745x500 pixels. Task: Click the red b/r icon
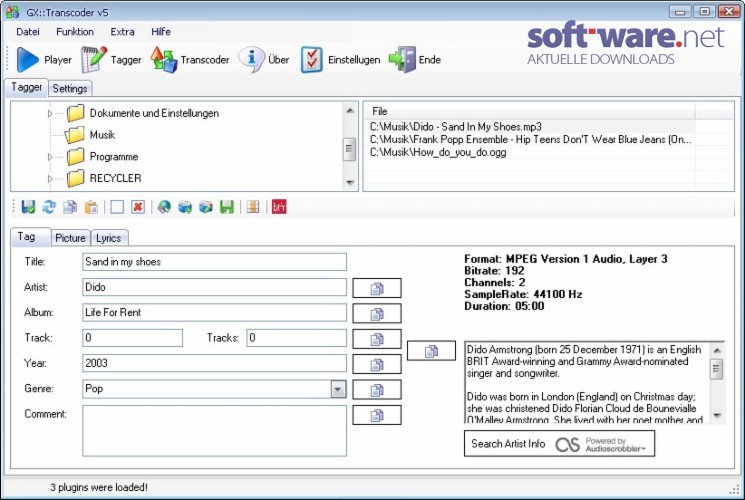[x=279, y=207]
